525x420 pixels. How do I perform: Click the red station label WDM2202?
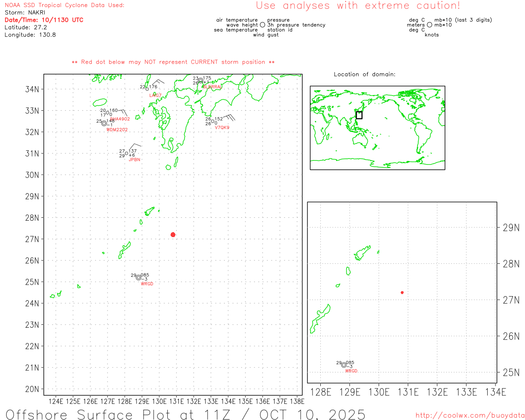click(117, 130)
